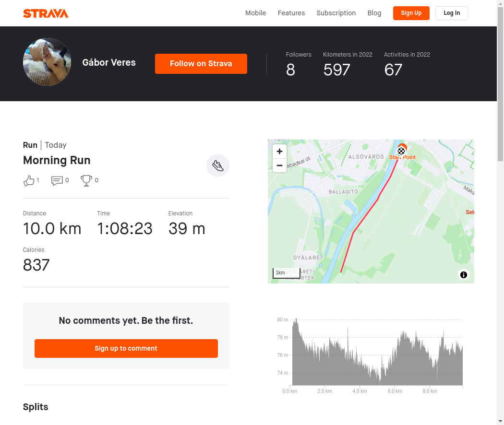504x425 pixels.
Task: Click Sign up to comment
Action: 126,348
